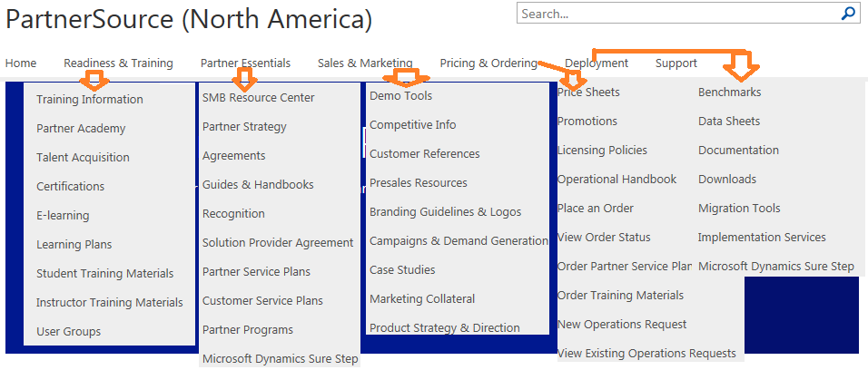Go to the Home tab
Screen dimensions: 868x370
click(x=21, y=63)
